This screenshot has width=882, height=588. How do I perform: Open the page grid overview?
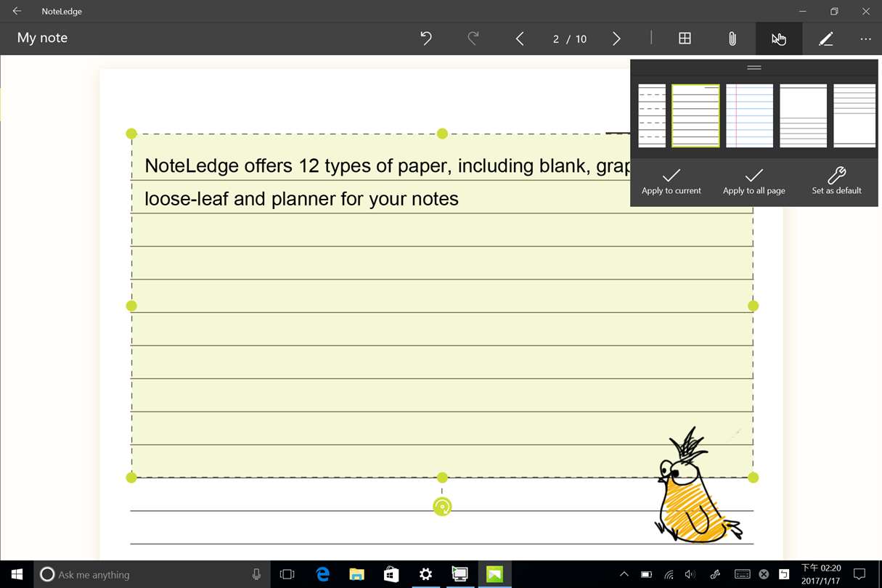coord(685,38)
